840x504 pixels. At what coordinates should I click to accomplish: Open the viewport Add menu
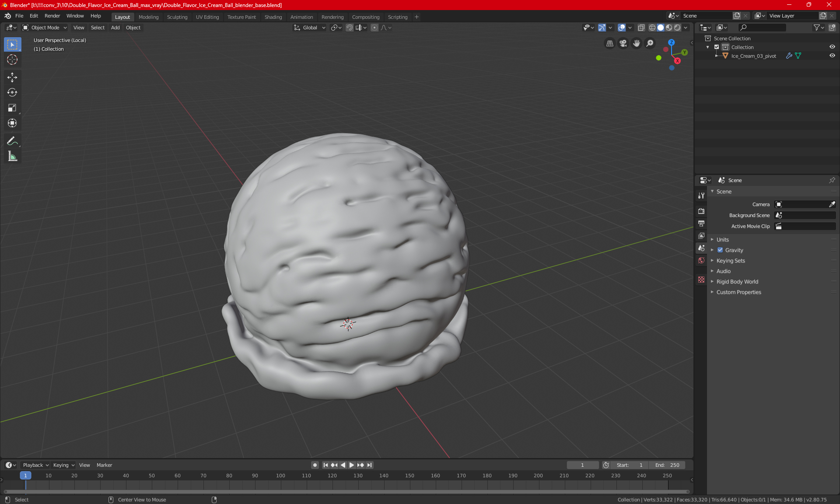point(115,28)
